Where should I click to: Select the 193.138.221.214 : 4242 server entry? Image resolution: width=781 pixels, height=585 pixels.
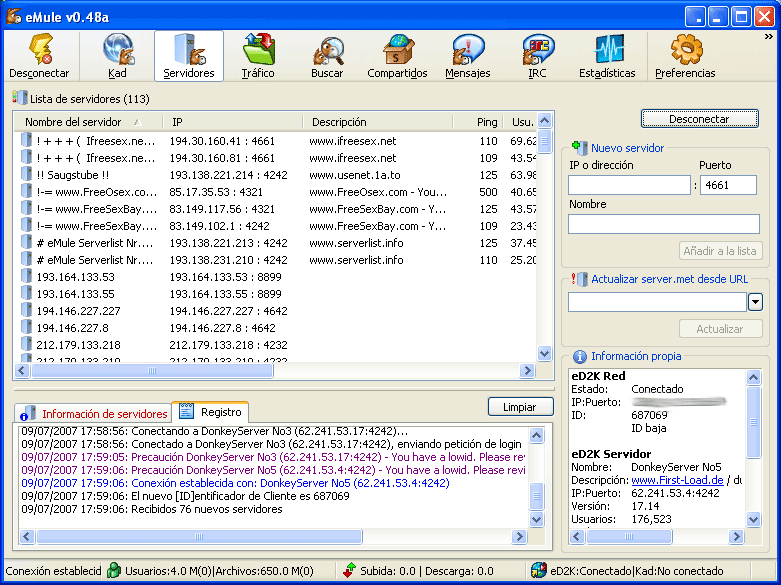pyautogui.click(x=275, y=175)
